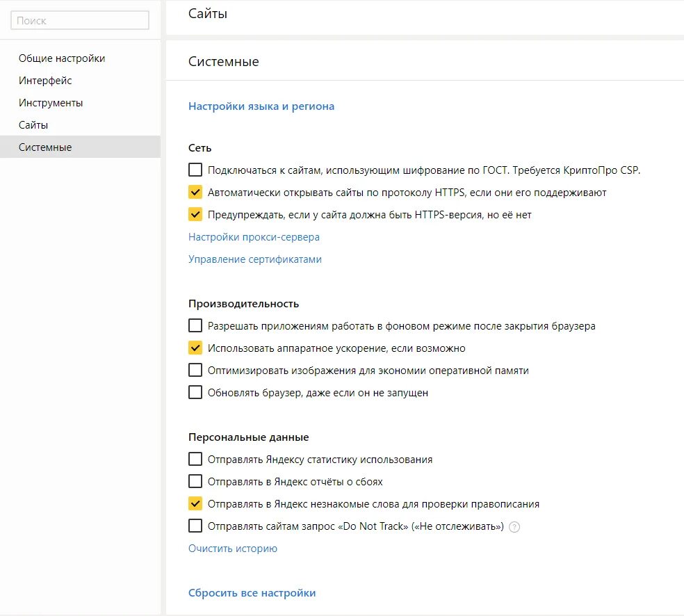
Task: Enable image optimization for memory saving
Action: tap(195, 371)
